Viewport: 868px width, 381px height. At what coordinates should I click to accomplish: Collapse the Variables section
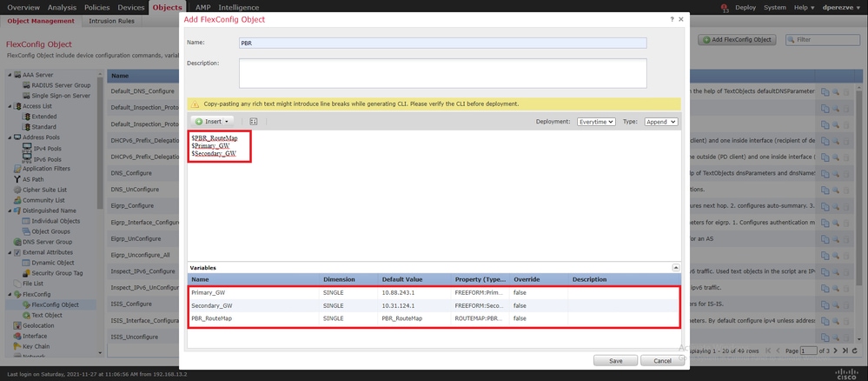676,267
